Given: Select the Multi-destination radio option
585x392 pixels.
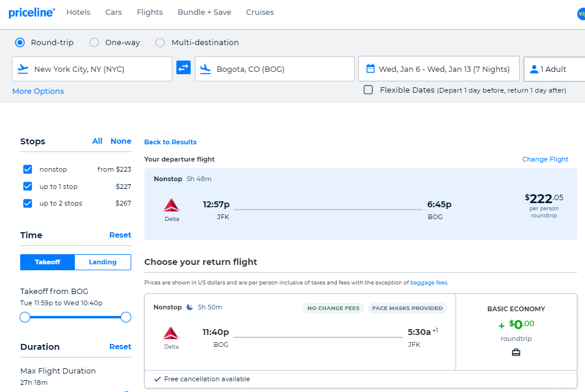Looking at the screenshot, I should point(160,43).
